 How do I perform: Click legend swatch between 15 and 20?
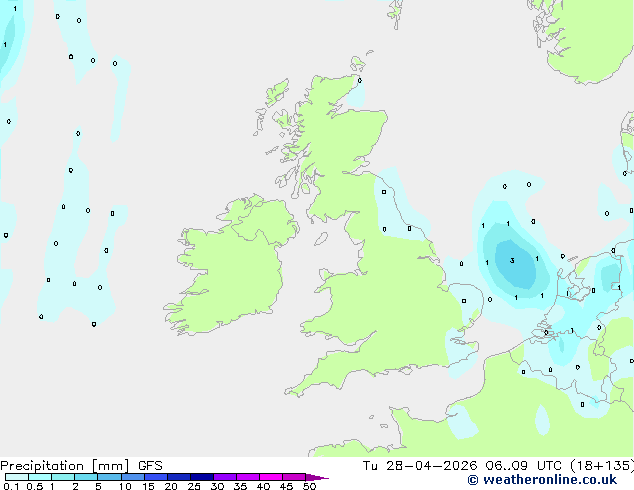click(156, 477)
